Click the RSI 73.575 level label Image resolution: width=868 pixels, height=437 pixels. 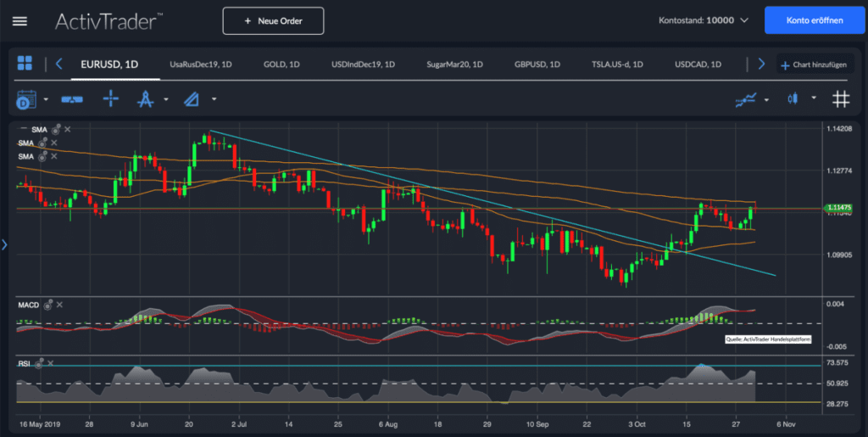(837, 363)
